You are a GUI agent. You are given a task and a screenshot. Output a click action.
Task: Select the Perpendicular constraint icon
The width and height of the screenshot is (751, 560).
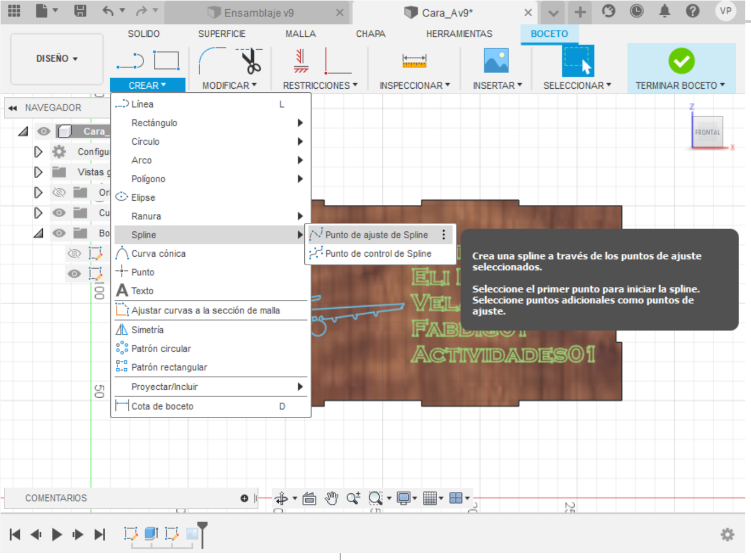338,61
